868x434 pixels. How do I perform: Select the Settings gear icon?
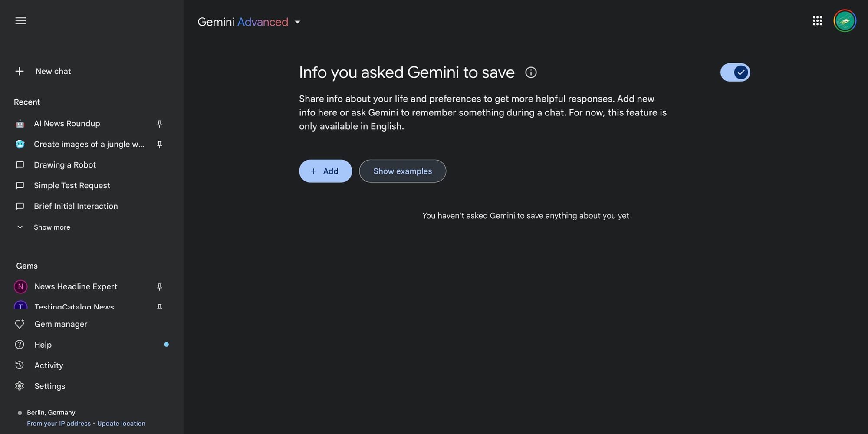pos(20,386)
